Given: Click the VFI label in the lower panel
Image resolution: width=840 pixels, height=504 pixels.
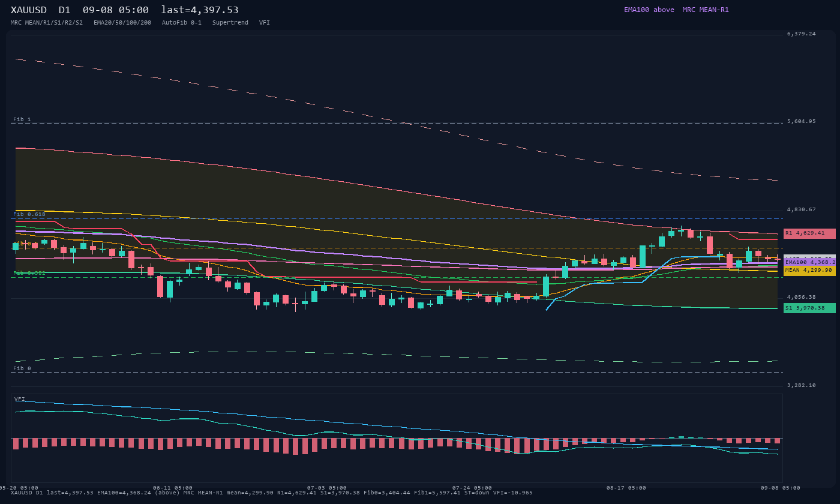Looking at the screenshot, I should [20, 399].
